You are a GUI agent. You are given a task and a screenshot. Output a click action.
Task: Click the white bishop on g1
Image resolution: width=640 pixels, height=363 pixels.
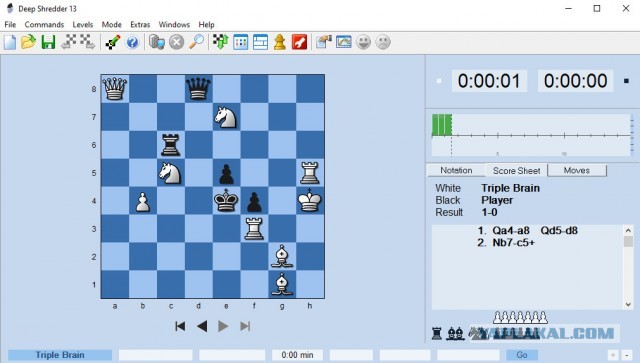point(282,284)
